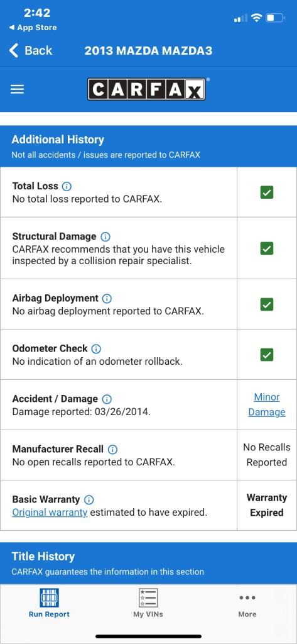Show Structural Damage info tooltip
Viewport: 297px width, 644px height.
(x=105, y=236)
